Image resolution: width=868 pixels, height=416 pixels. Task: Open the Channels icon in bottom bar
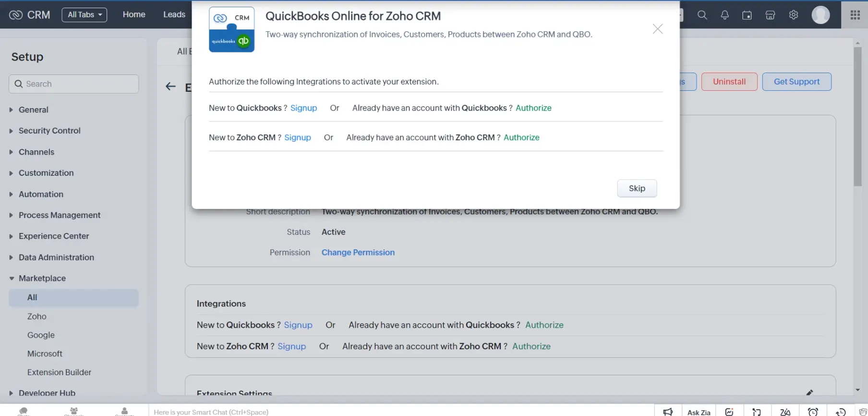pos(74,411)
